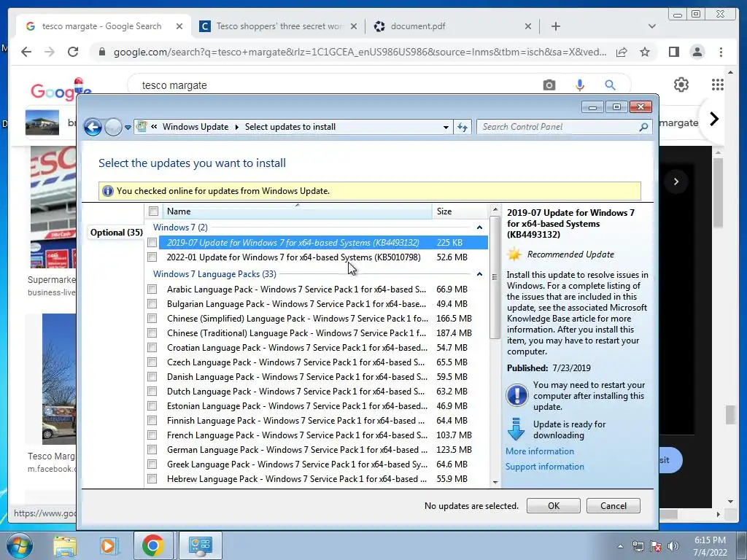This screenshot has width=747, height=560.
Task: Check the German Language Pack checkbox
Action: point(152,449)
